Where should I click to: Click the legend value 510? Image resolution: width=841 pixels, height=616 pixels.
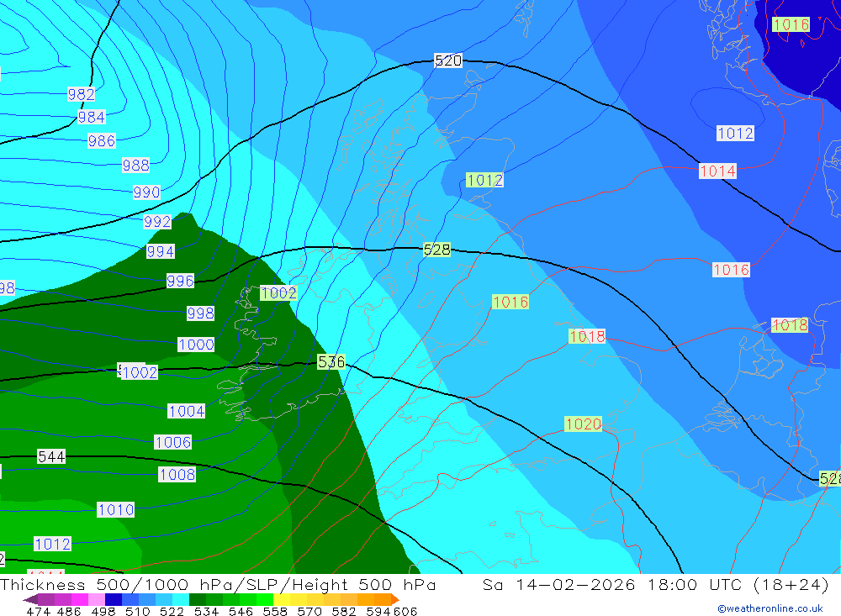pos(138,612)
